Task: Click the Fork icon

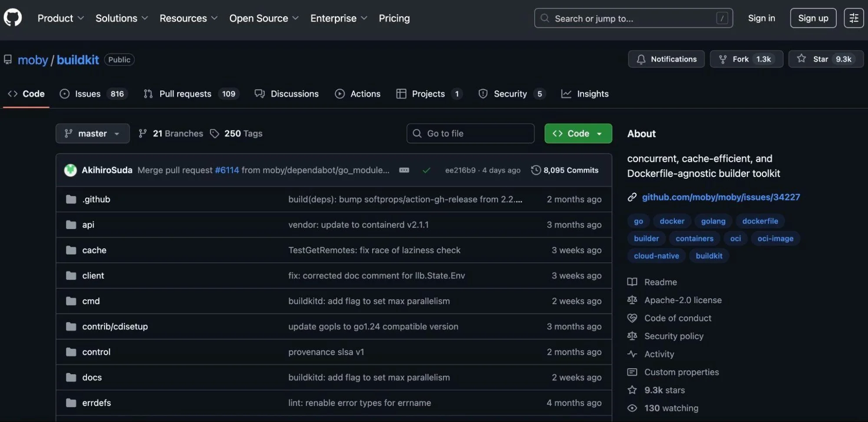Action: (x=723, y=59)
